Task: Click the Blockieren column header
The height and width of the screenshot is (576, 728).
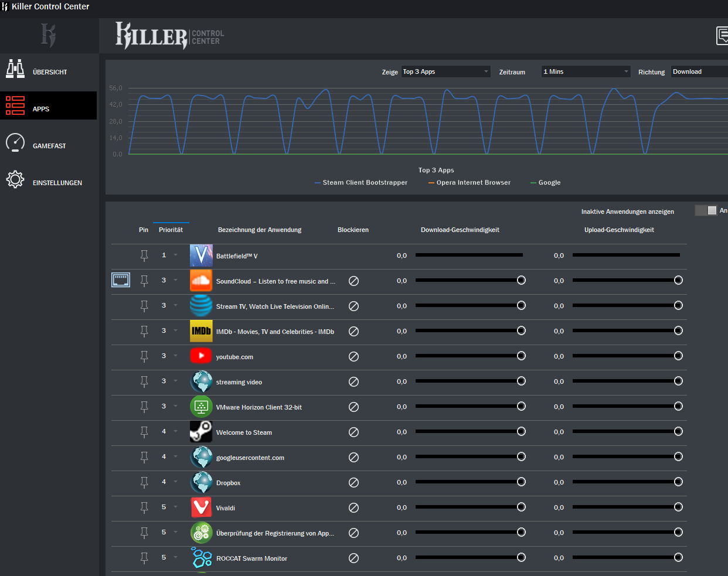Action: coord(353,230)
